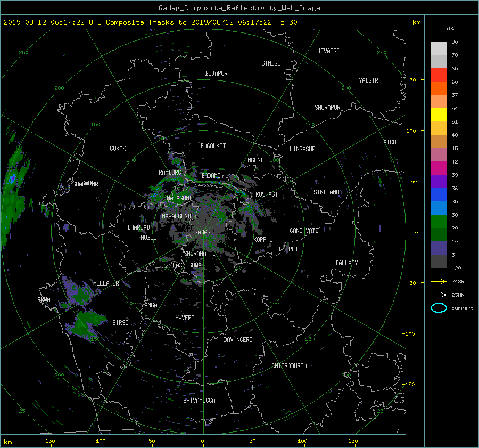The width and height of the screenshot is (479, 448).
Task: Click the DHARWAD city label
Action: point(139,227)
